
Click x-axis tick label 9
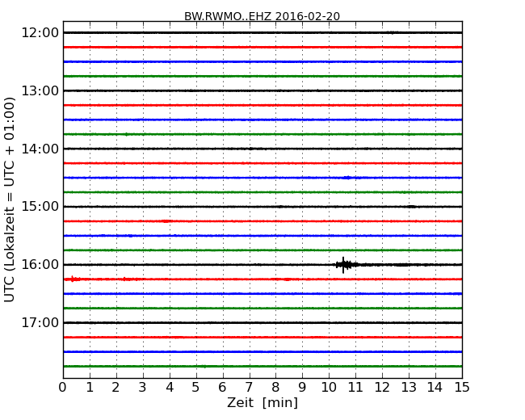(302, 388)
